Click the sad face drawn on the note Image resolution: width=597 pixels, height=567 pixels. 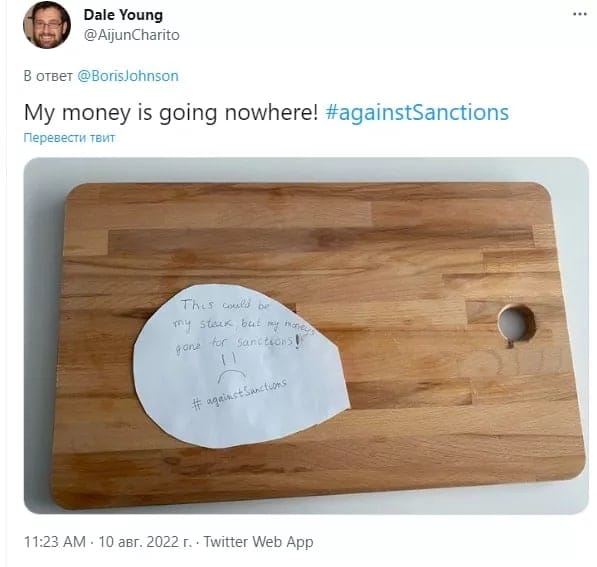click(231, 368)
